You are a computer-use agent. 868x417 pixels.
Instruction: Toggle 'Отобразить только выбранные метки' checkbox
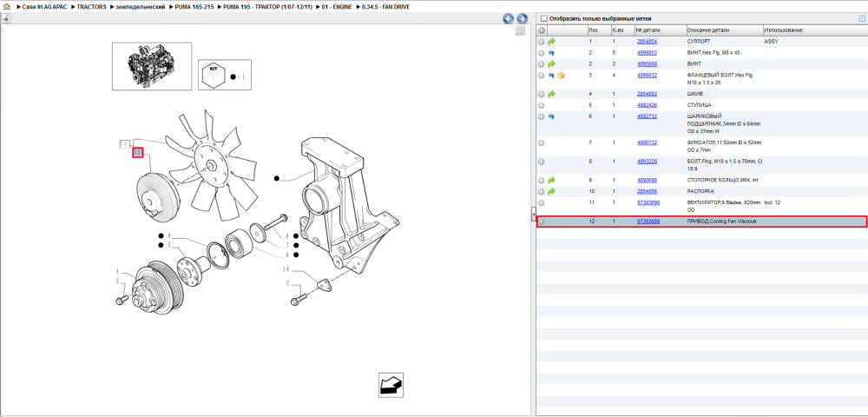point(543,18)
